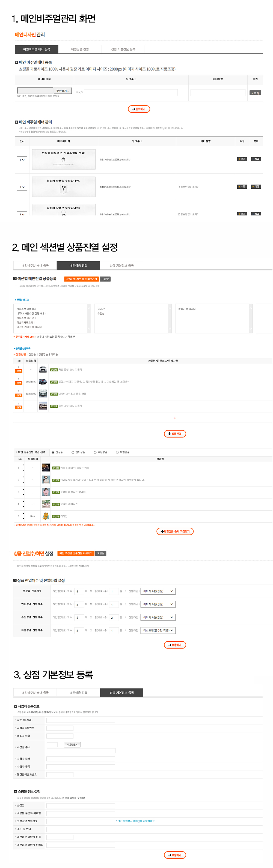
Task: Click the 삭제 button for banner 2
Action: point(256,187)
